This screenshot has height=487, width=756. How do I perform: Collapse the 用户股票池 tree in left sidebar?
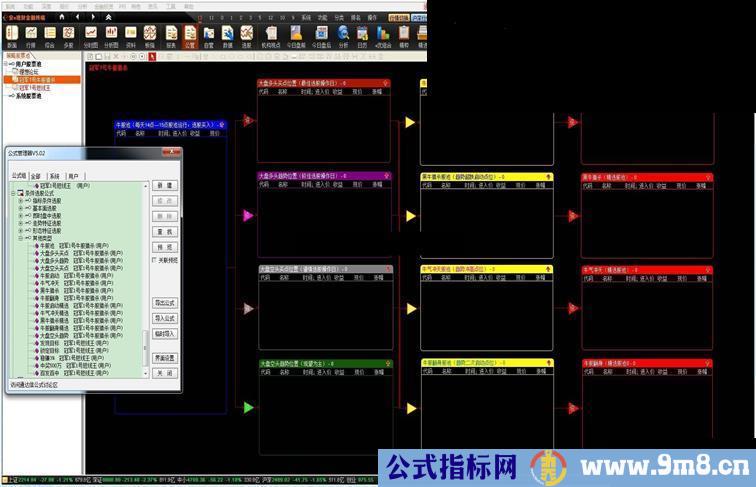[x=6, y=64]
